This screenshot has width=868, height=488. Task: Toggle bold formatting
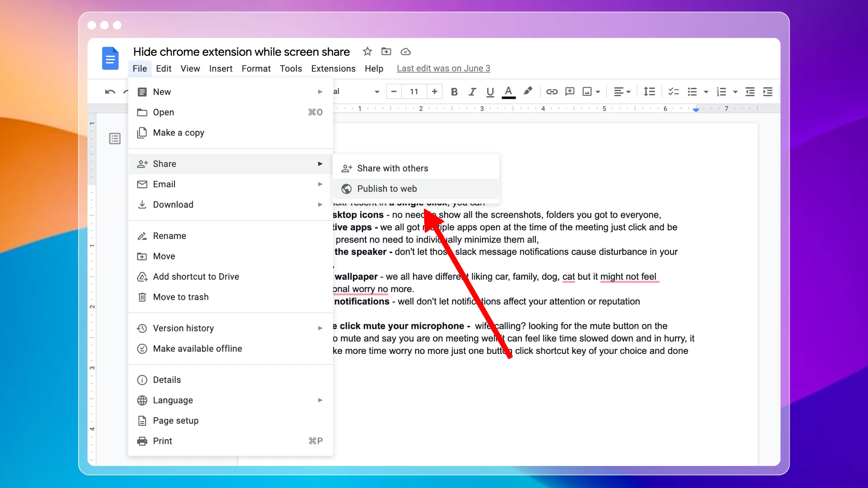(454, 92)
